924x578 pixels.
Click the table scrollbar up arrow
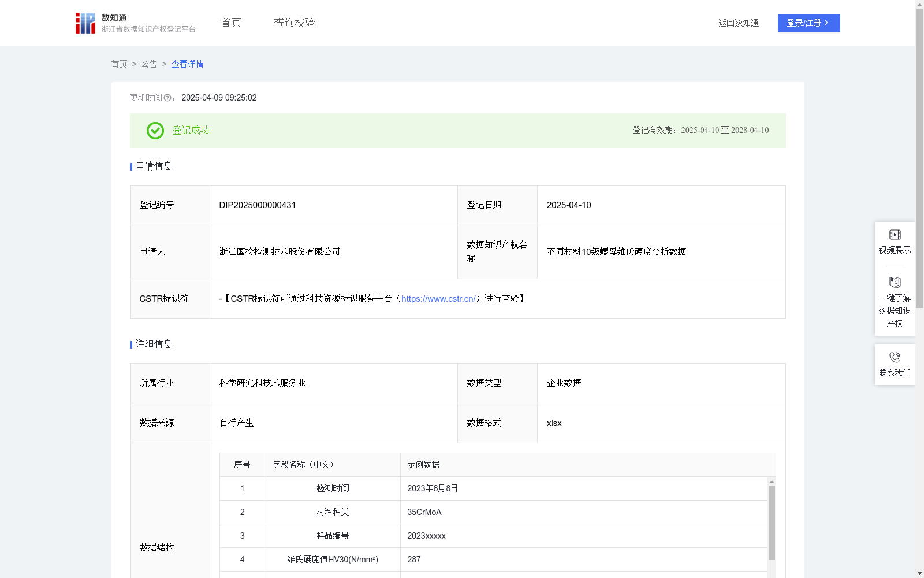(x=772, y=481)
